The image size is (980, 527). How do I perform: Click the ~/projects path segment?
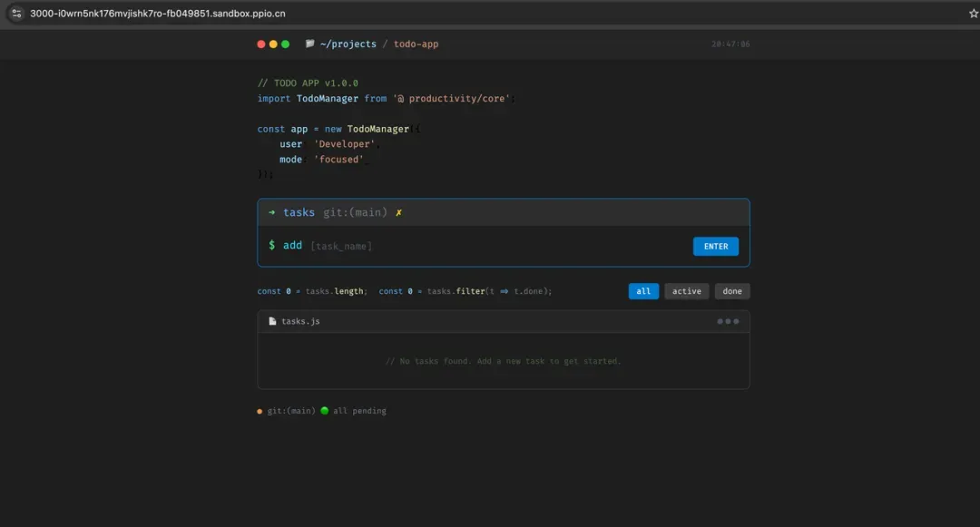(348, 44)
